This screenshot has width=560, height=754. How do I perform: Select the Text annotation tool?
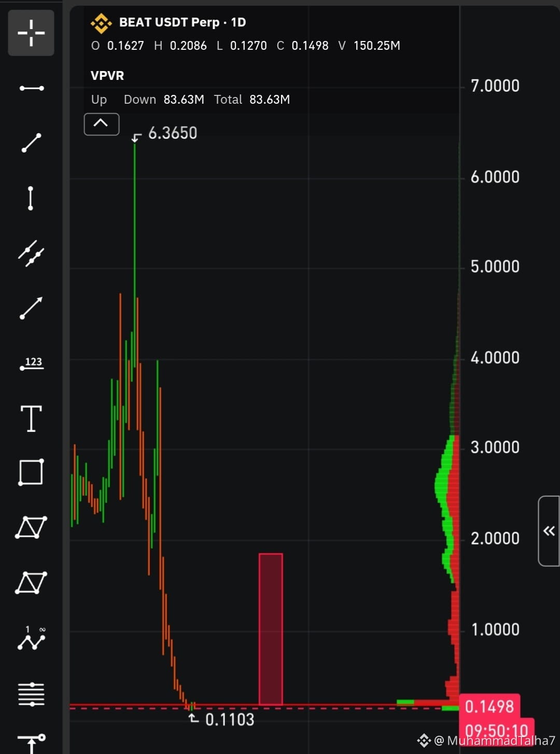(x=31, y=418)
